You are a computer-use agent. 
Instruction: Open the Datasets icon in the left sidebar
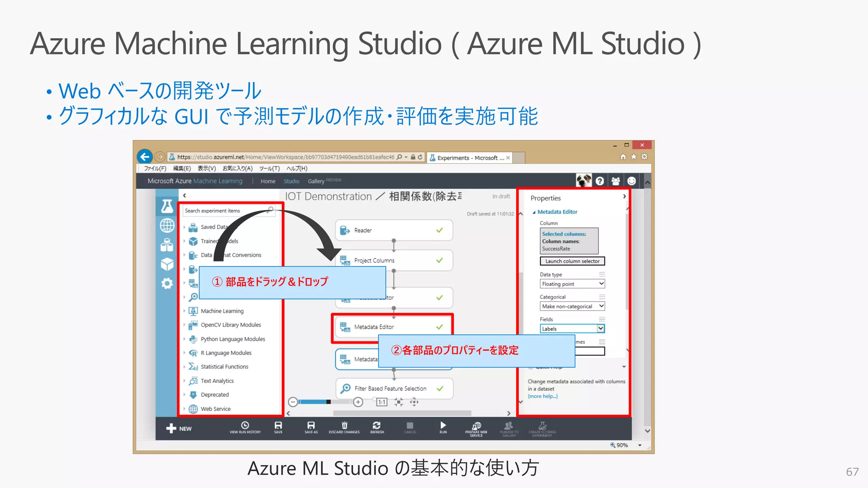[167, 245]
